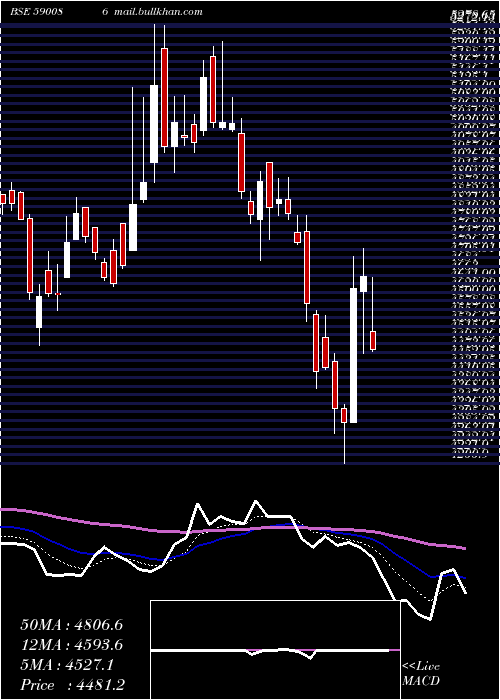The width and height of the screenshot is (500, 700).
Task: Click the tall white recovery candle near the right
Action: [353, 355]
